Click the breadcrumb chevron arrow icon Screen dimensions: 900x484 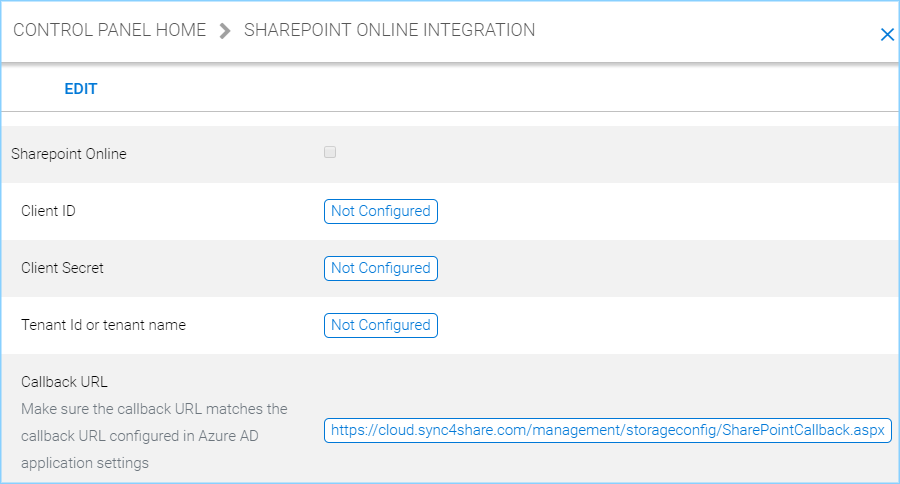point(225,30)
